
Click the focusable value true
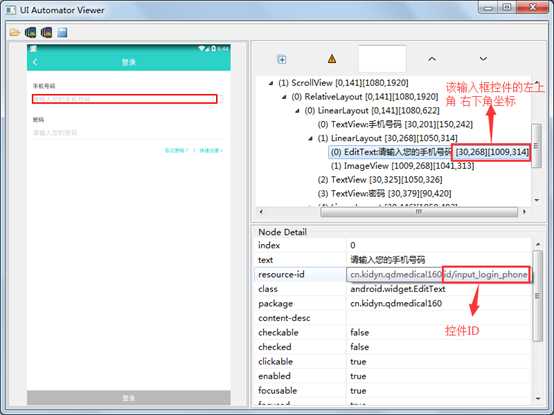click(x=358, y=391)
